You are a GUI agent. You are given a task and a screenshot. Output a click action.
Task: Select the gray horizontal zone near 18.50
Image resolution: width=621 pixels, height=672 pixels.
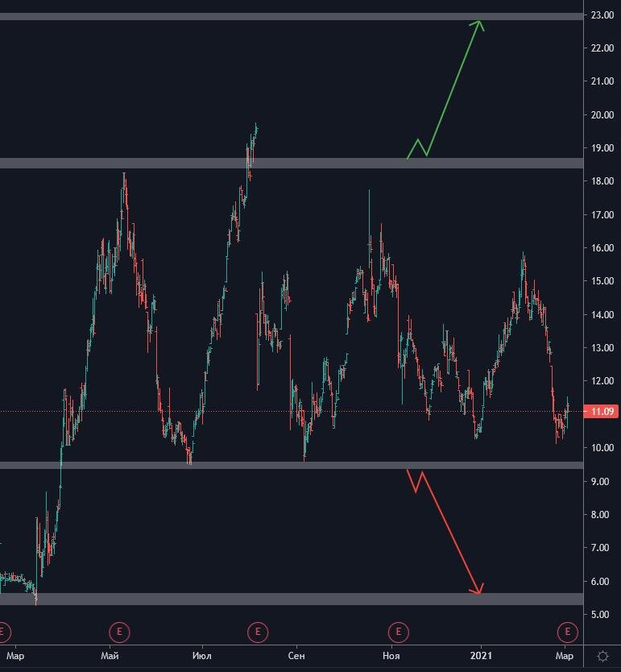coord(292,163)
